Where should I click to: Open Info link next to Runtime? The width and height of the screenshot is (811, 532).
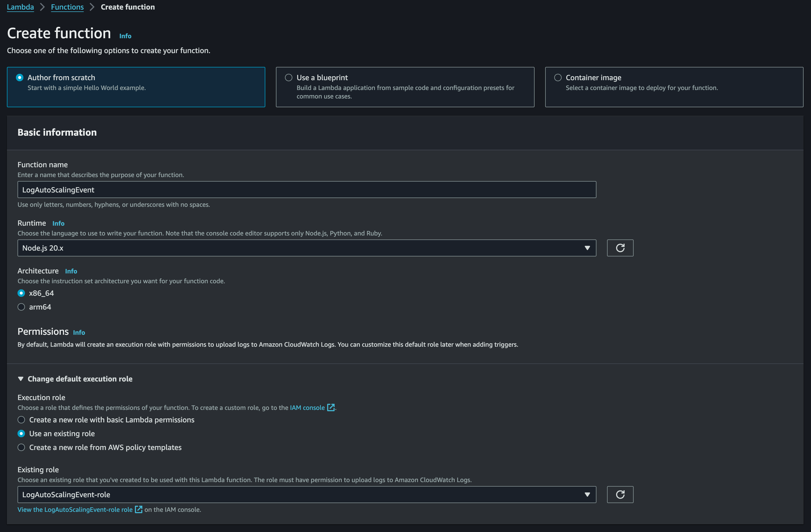coord(58,224)
